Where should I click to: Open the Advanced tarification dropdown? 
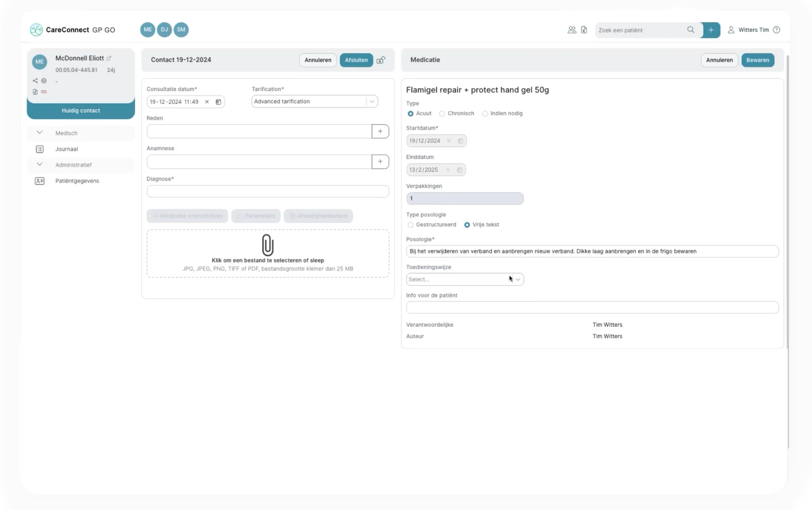point(373,101)
